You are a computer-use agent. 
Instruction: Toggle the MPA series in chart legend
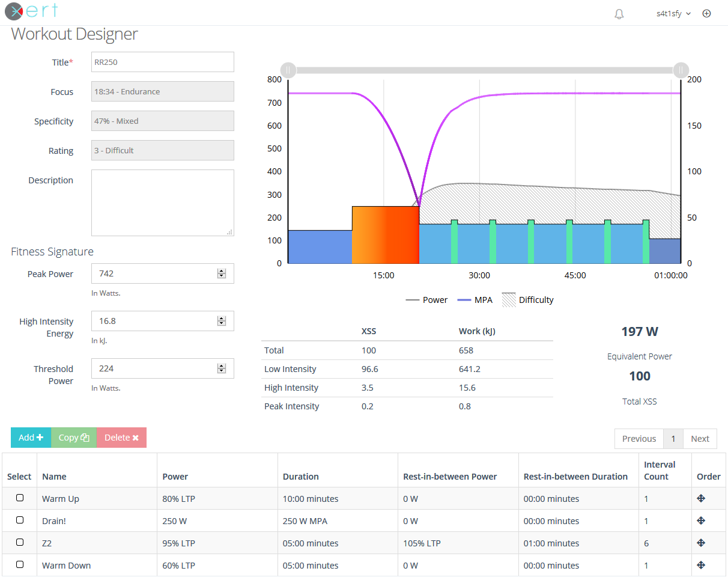[x=475, y=300]
